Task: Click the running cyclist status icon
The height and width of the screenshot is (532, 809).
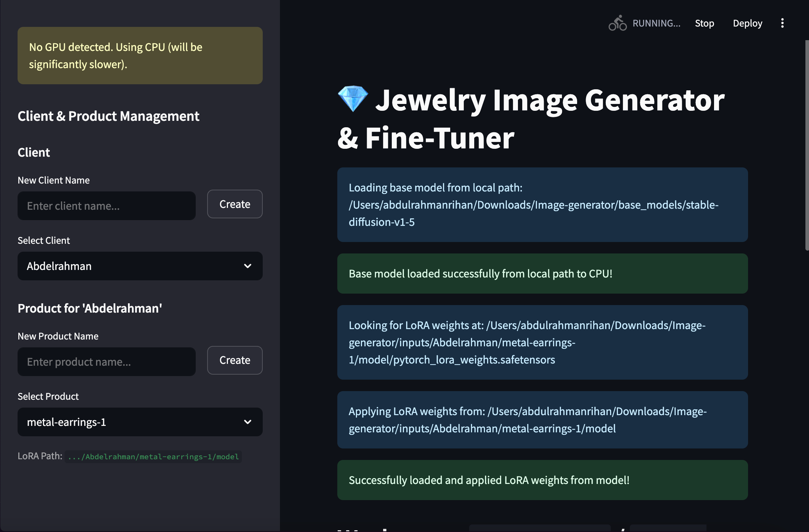Action: click(617, 23)
